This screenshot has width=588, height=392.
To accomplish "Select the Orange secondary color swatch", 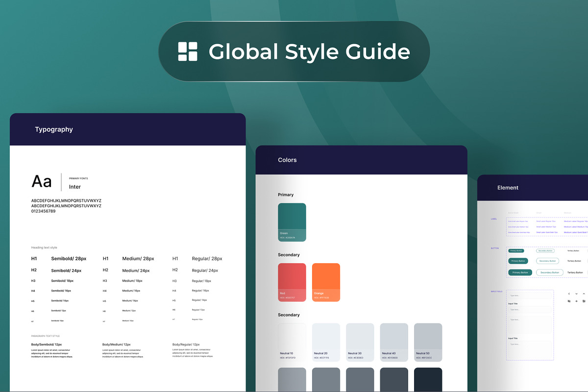I will [x=326, y=282].
